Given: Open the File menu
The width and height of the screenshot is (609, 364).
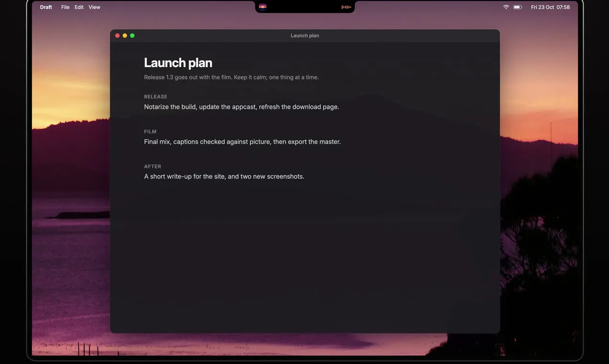Looking at the screenshot, I should pyautogui.click(x=65, y=7).
